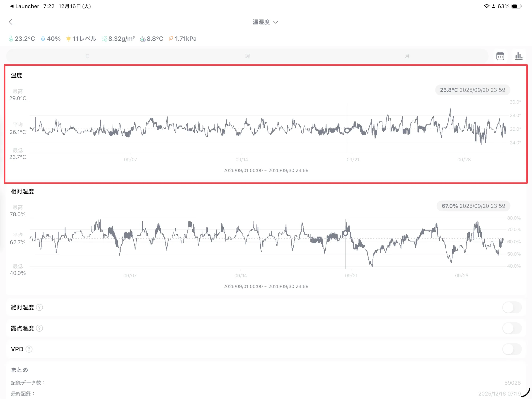Enable the 露点温度 chart toggle
This screenshot has width=532, height=399.
pyautogui.click(x=512, y=328)
